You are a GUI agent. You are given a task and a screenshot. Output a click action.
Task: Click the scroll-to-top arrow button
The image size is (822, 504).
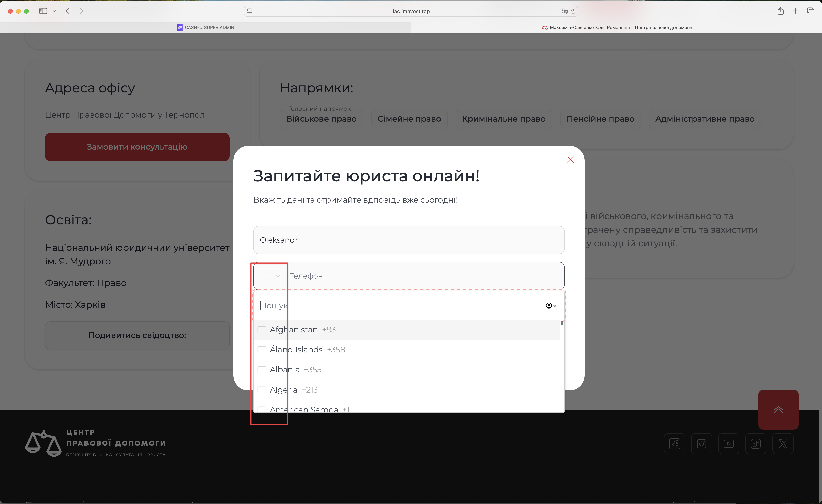(x=778, y=409)
